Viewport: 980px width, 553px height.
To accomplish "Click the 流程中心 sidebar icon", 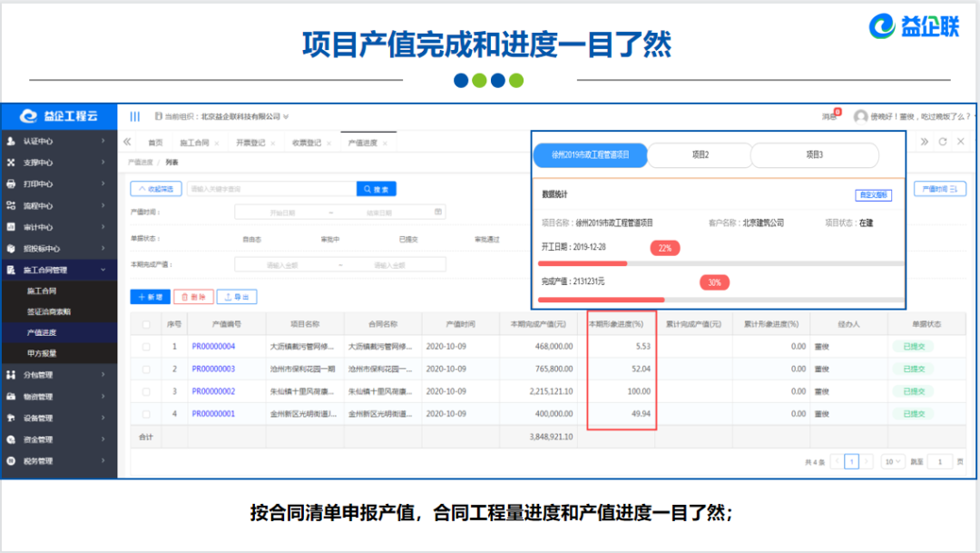I will tap(11, 205).
